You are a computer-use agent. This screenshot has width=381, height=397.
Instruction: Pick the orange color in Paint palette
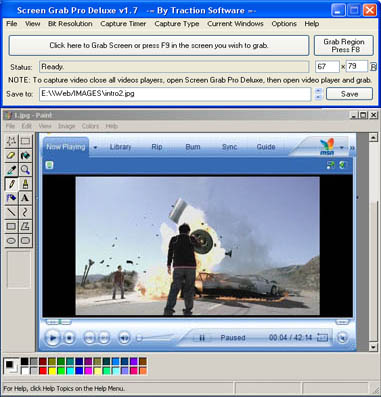(x=143, y=370)
